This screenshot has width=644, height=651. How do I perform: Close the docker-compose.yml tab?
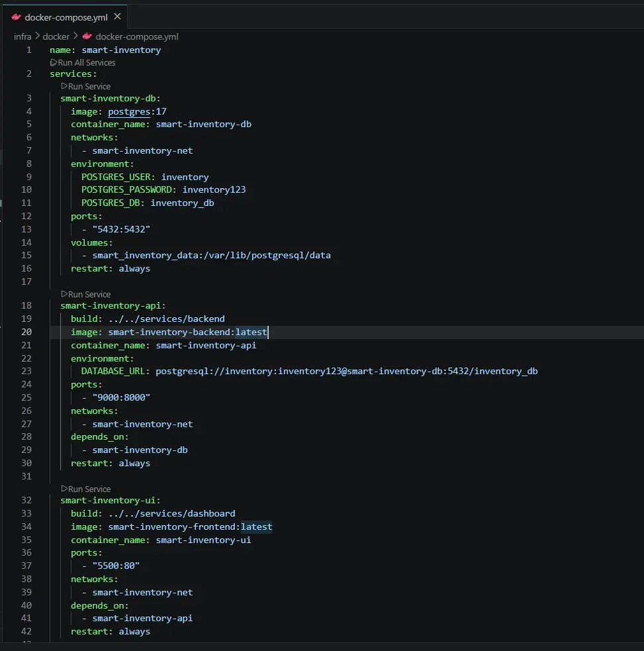pyautogui.click(x=118, y=15)
